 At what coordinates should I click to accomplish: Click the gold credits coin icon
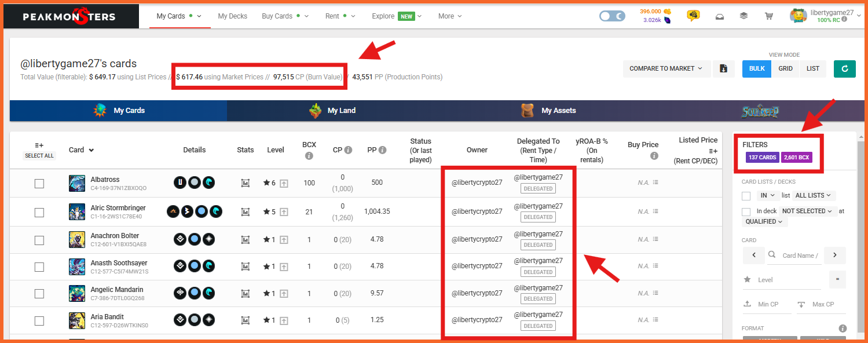pos(667,12)
